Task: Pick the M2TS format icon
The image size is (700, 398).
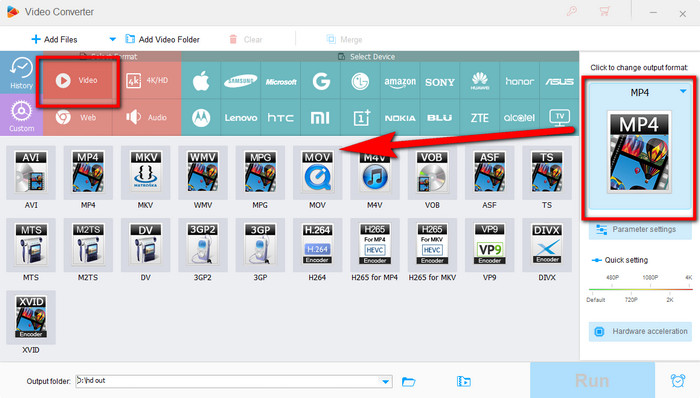Action: point(88,245)
